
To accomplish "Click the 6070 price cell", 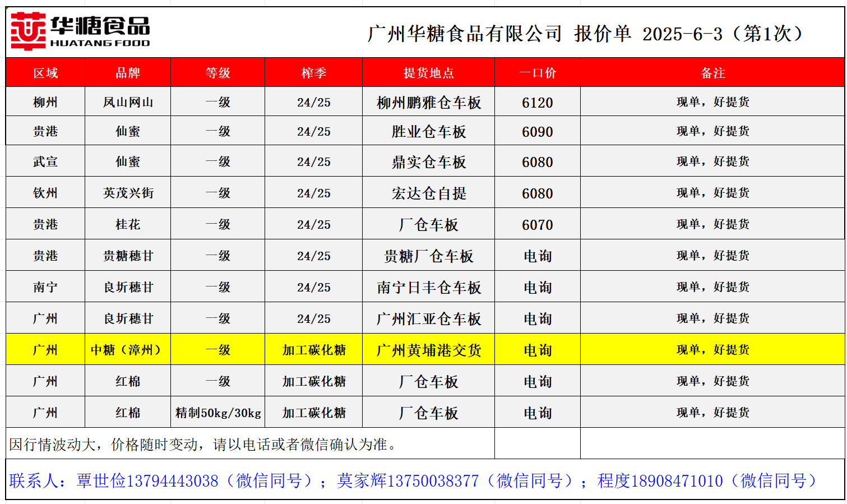I will click(537, 225).
